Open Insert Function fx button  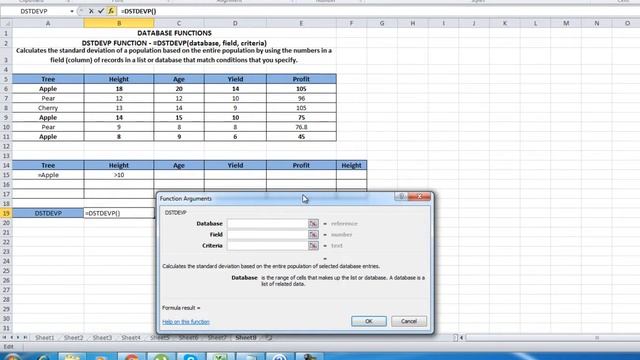coord(111,11)
